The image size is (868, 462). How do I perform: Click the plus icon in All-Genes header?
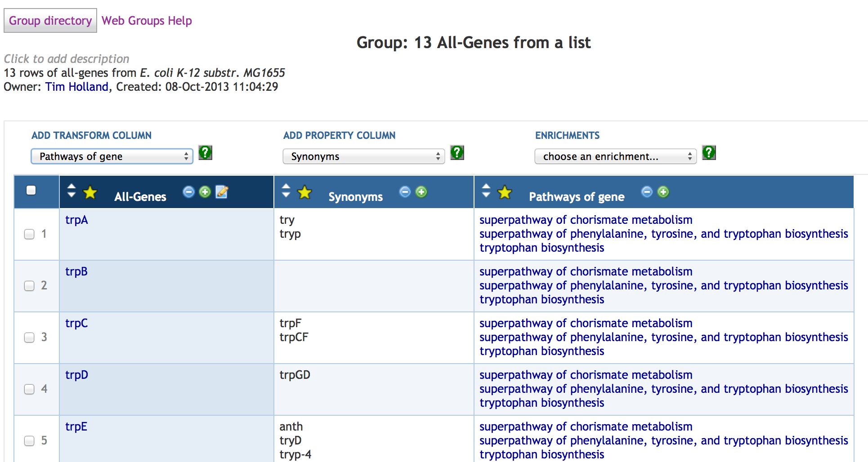coord(205,192)
